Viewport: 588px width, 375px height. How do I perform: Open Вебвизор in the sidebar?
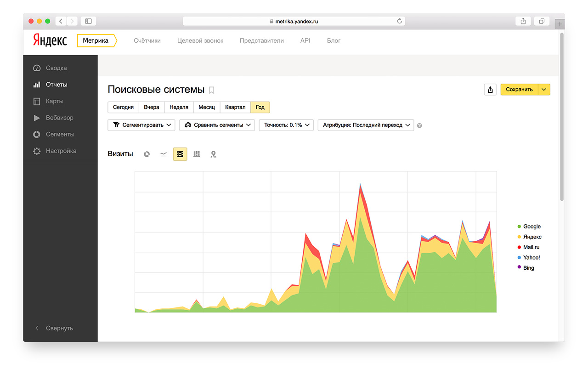point(59,118)
